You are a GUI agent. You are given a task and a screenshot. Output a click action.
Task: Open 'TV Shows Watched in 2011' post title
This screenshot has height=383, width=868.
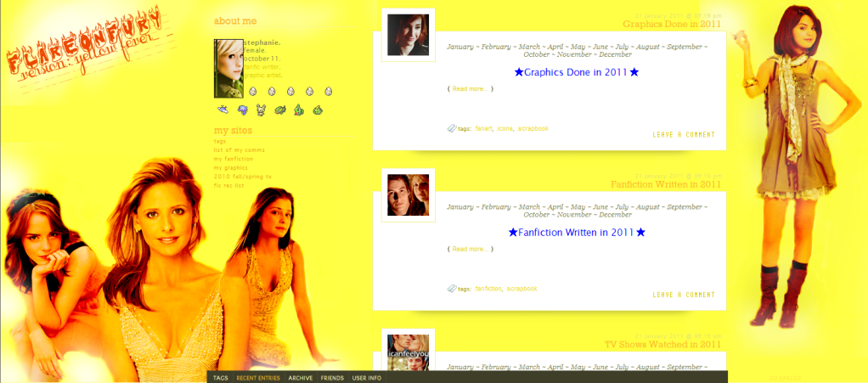[x=662, y=344]
